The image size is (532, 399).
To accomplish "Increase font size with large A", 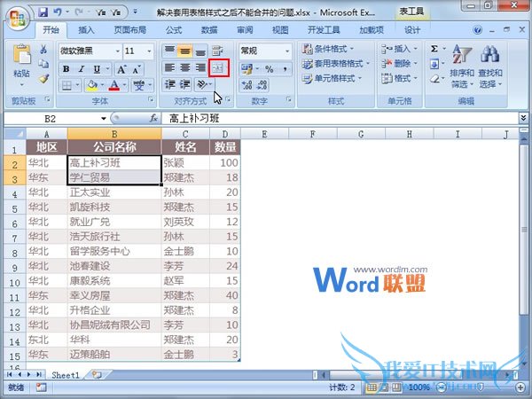I will [x=121, y=70].
